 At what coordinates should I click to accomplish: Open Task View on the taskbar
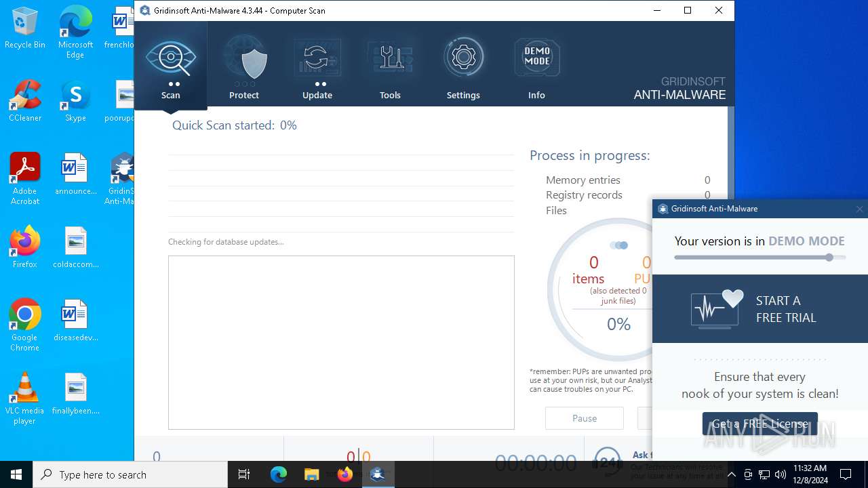tap(244, 474)
